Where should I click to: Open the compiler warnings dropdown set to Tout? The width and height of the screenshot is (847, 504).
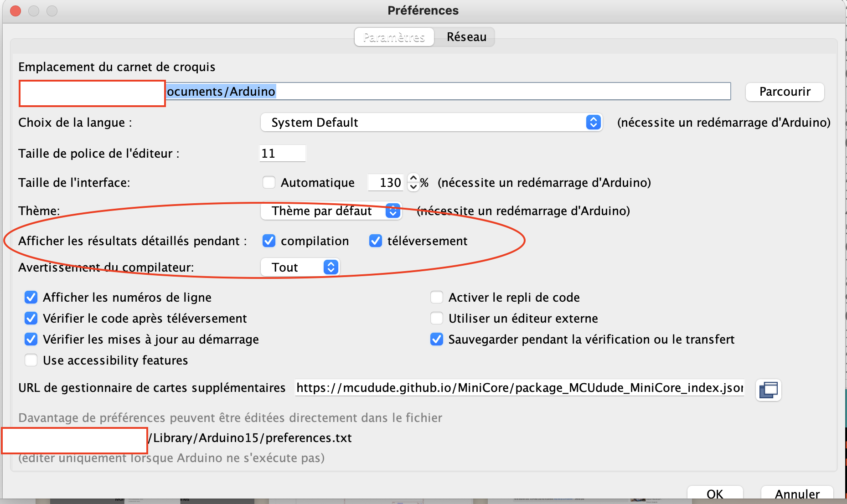coord(300,267)
